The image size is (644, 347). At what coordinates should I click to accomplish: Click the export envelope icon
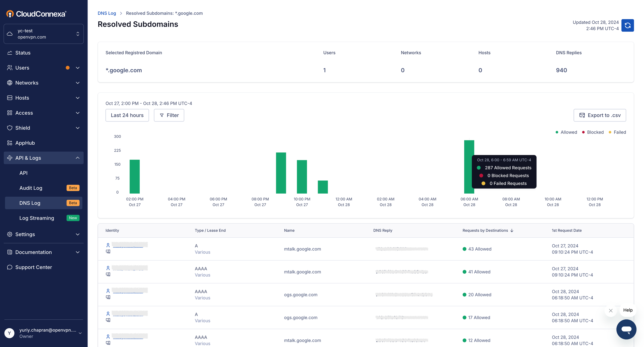[x=582, y=115]
